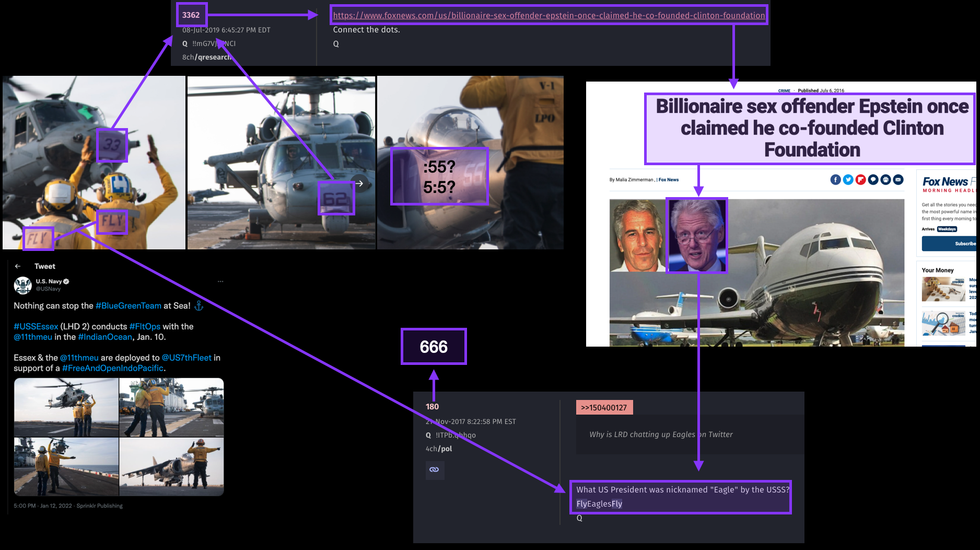This screenshot has height=550, width=980.
Task: Click the print icon on Fox article
Action: coord(885,180)
